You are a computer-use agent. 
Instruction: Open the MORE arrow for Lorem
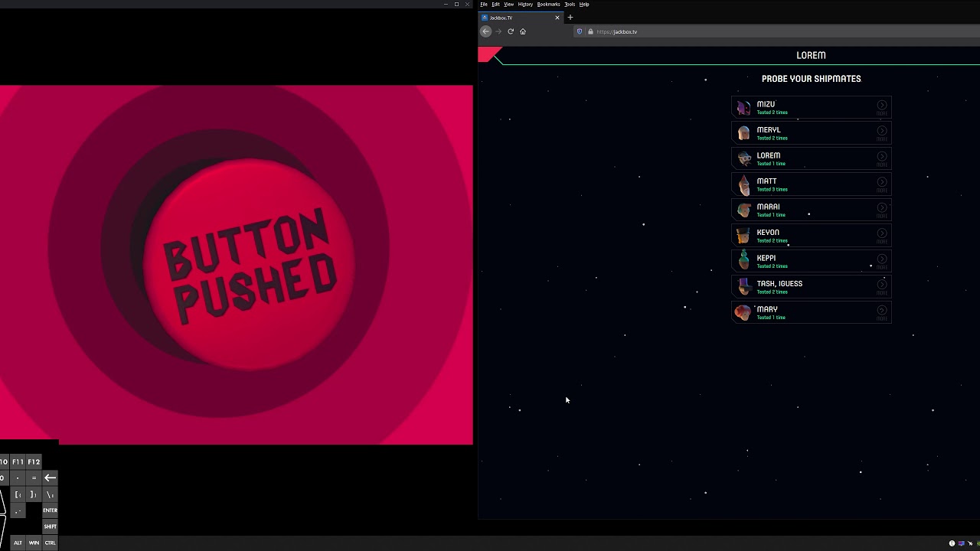click(x=882, y=158)
